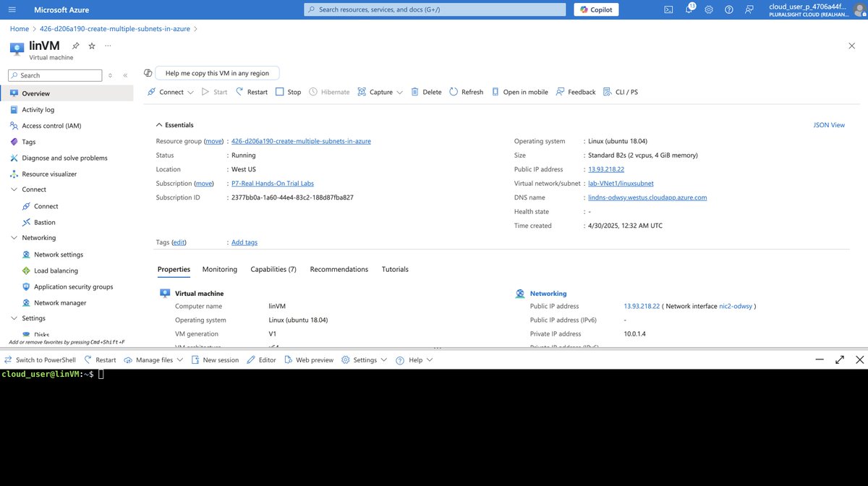Image resolution: width=868 pixels, height=486 pixels.
Task: Open the DNS name link
Action: pyautogui.click(x=647, y=197)
